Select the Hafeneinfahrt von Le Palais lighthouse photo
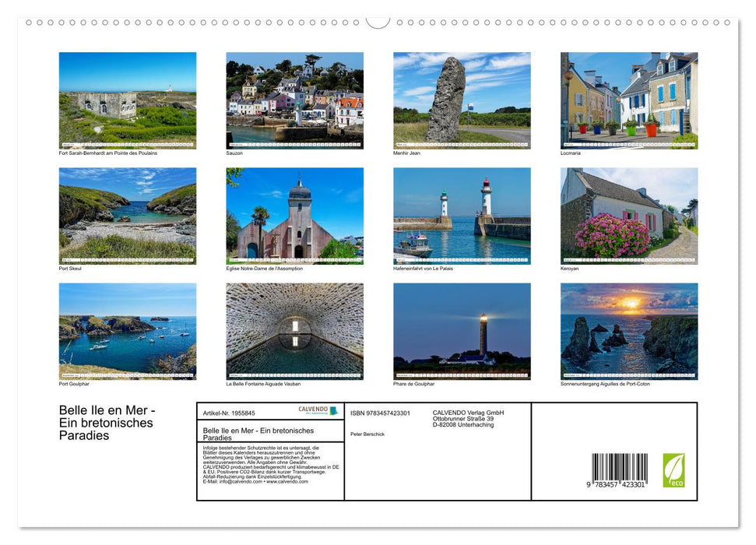Screen dimensions: 756x545 [462, 214]
